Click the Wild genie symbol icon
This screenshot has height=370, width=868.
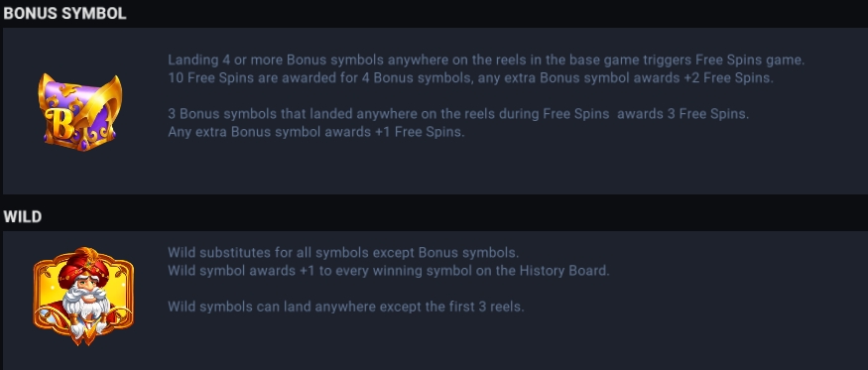point(83,297)
